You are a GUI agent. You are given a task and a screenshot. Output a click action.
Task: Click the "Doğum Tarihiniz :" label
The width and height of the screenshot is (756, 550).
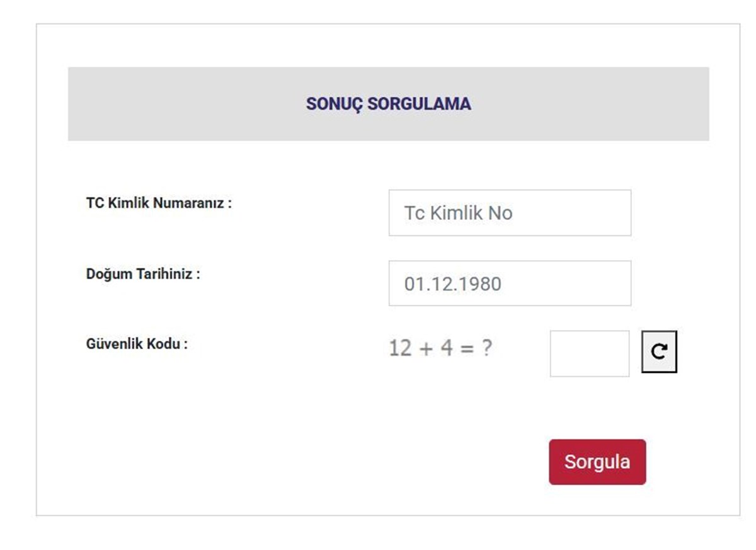(x=143, y=275)
